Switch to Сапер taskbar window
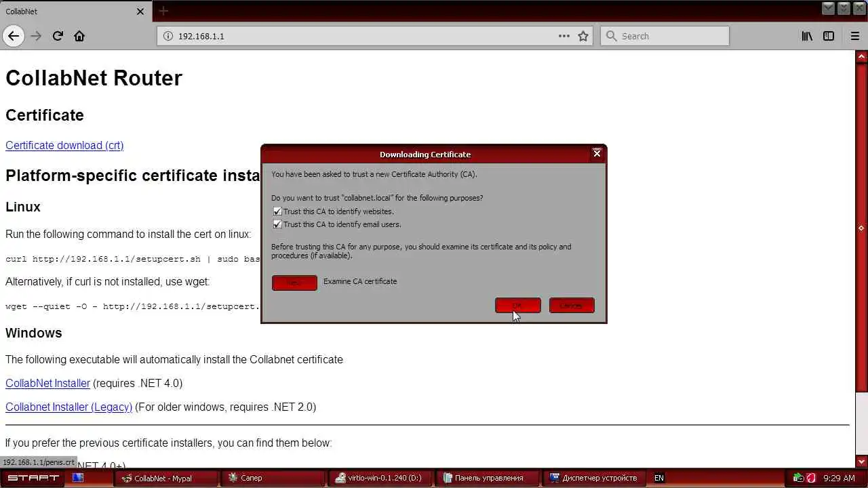 point(274,478)
